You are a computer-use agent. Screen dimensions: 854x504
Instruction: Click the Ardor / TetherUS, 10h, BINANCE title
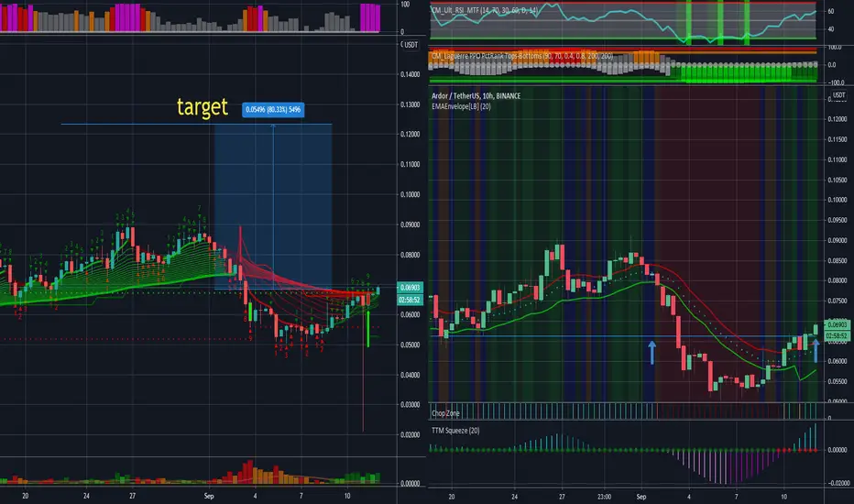pos(476,96)
